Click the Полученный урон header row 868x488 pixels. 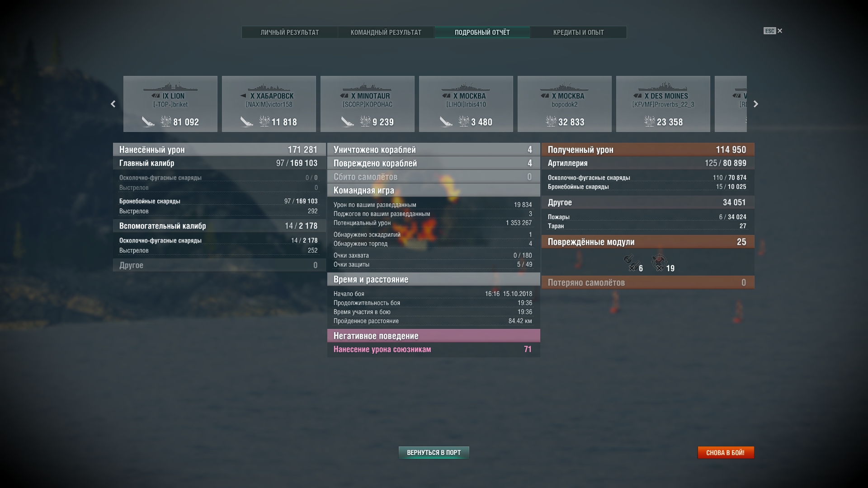(x=648, y=150)
